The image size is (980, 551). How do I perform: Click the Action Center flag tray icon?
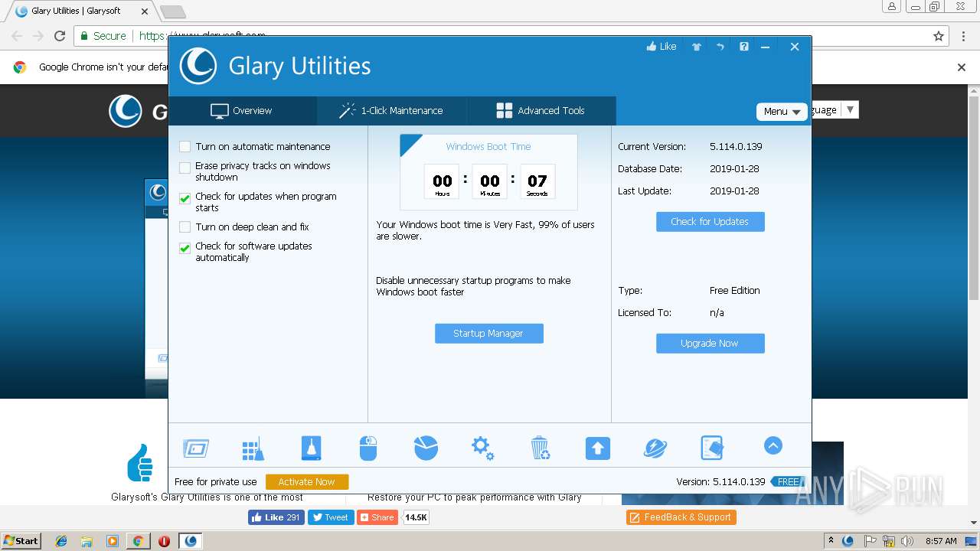click(x=871, y=541)
